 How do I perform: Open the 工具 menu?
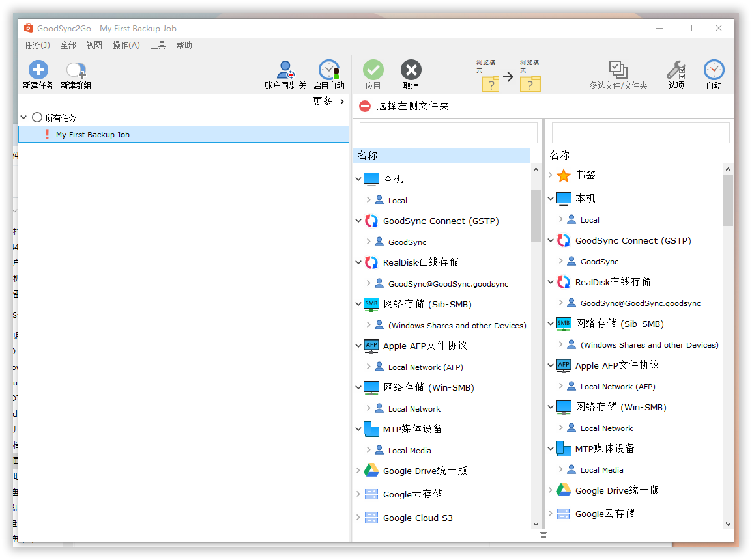pyautogui.click(x=158, y=45)
